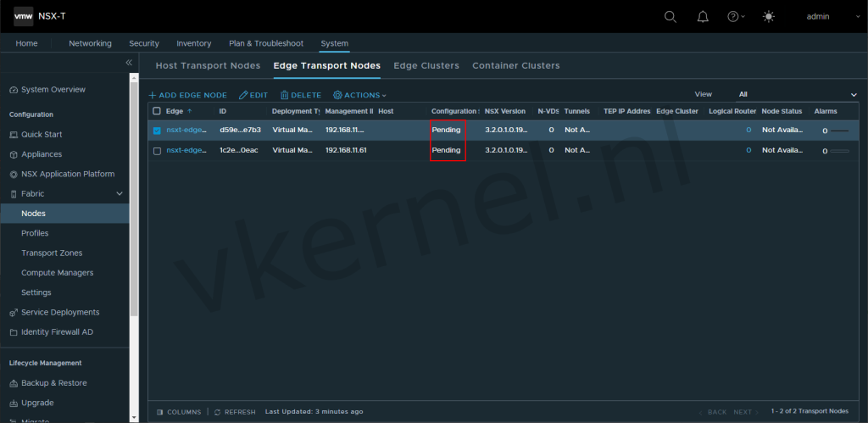Open the Networking menu
The image size is (868, 423).
(x=90, y=43)
